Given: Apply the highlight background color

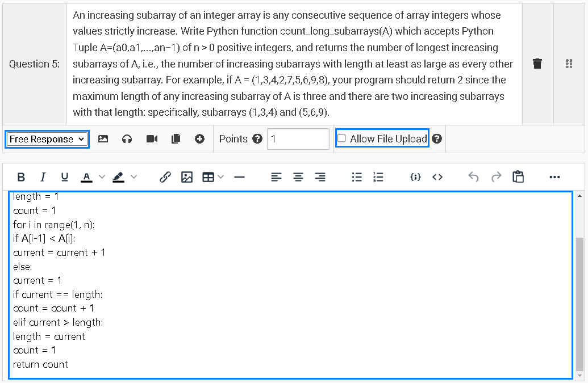Looking at the screenshot, I should point(119,177).
